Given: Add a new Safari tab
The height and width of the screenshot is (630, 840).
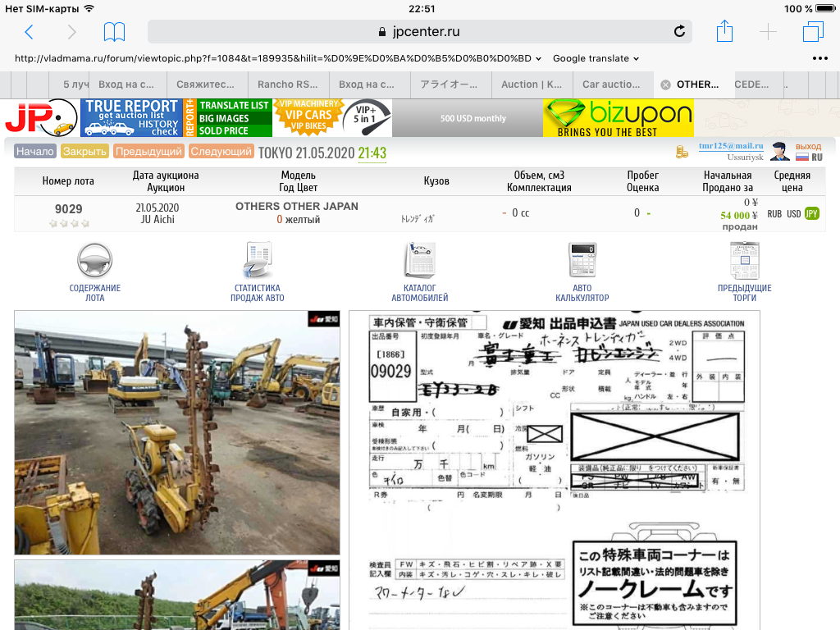Looking at the screenshot, I should click(x=768, y=32).
